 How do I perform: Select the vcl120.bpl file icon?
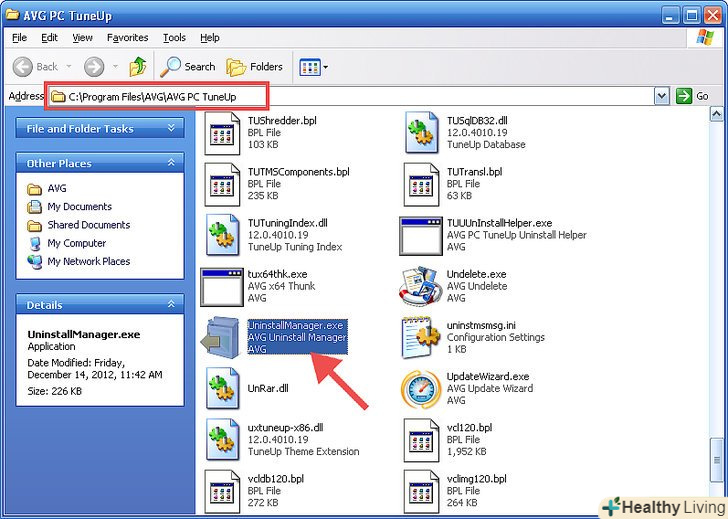pyautogui.click(x=421, y=440)
